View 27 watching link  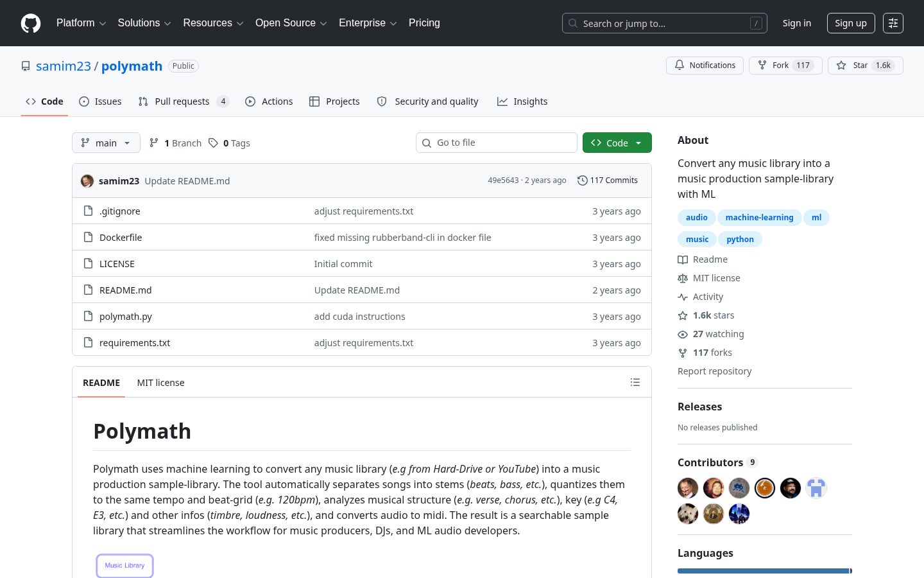pos(711,334)
